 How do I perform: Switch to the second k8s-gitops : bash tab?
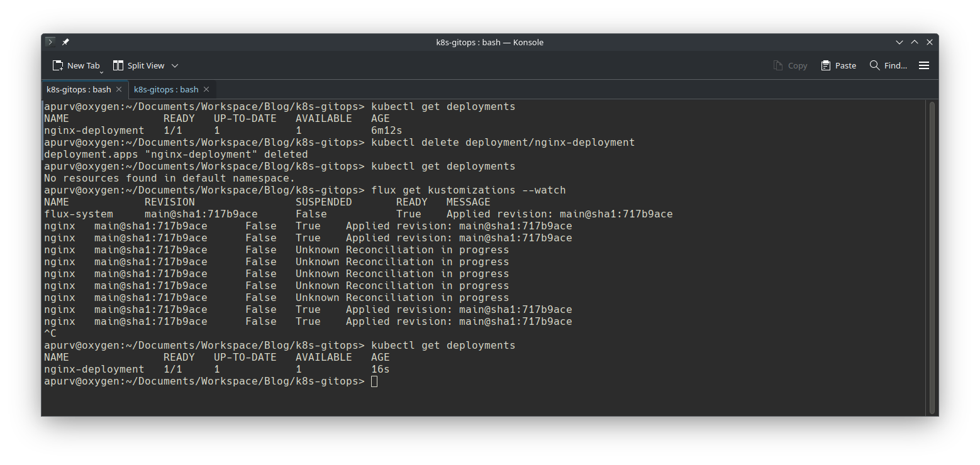pos(165,89)
